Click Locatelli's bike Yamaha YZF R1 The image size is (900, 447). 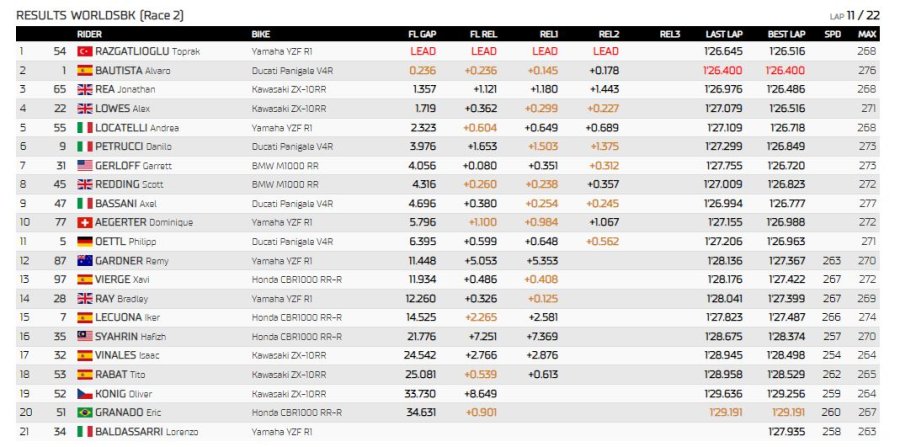[282, 127]
